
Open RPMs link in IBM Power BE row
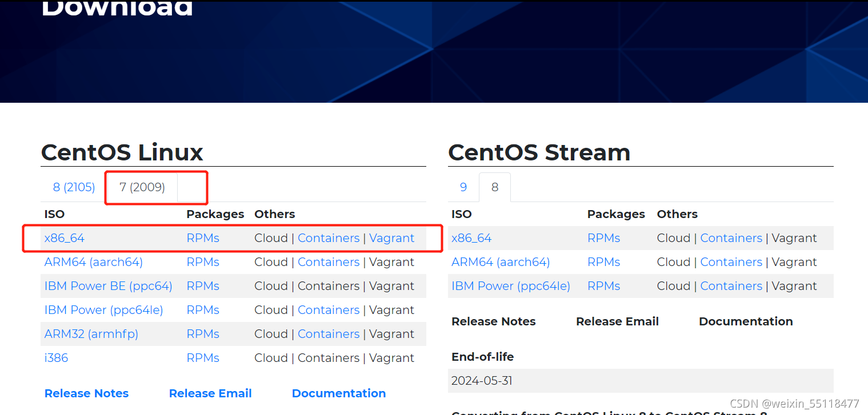coord(203,286)
